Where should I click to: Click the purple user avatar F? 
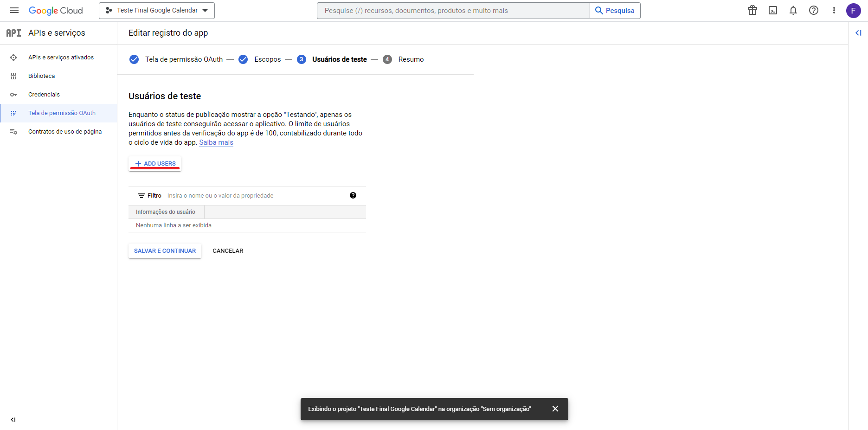point(853,10)
